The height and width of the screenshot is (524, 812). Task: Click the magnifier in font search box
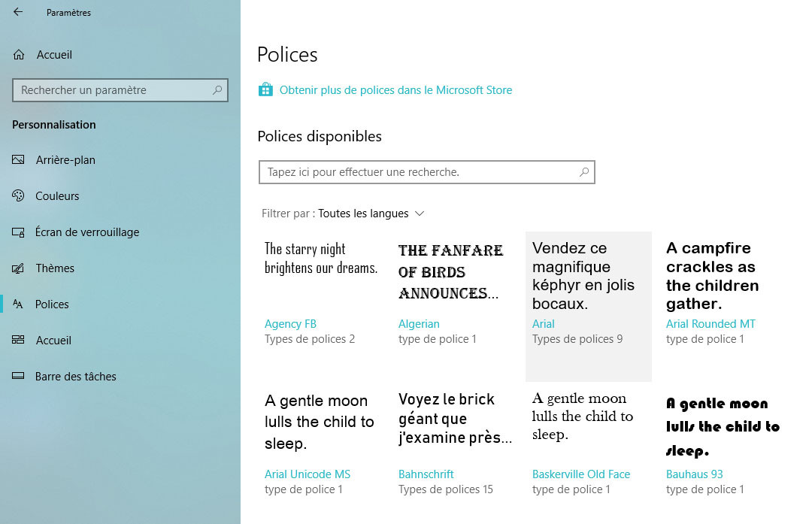coord(583,172)
